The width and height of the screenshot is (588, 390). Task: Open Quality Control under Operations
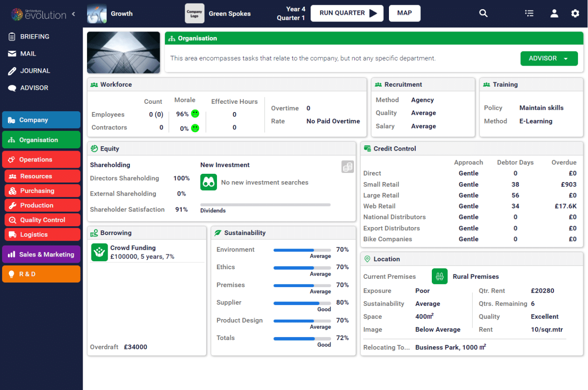click(42, 220)
